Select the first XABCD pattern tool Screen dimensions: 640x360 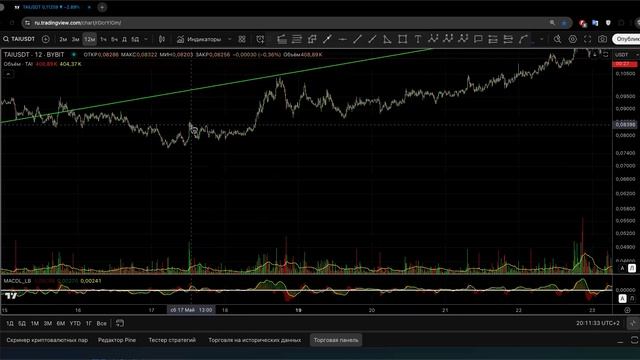click(433, 39)
